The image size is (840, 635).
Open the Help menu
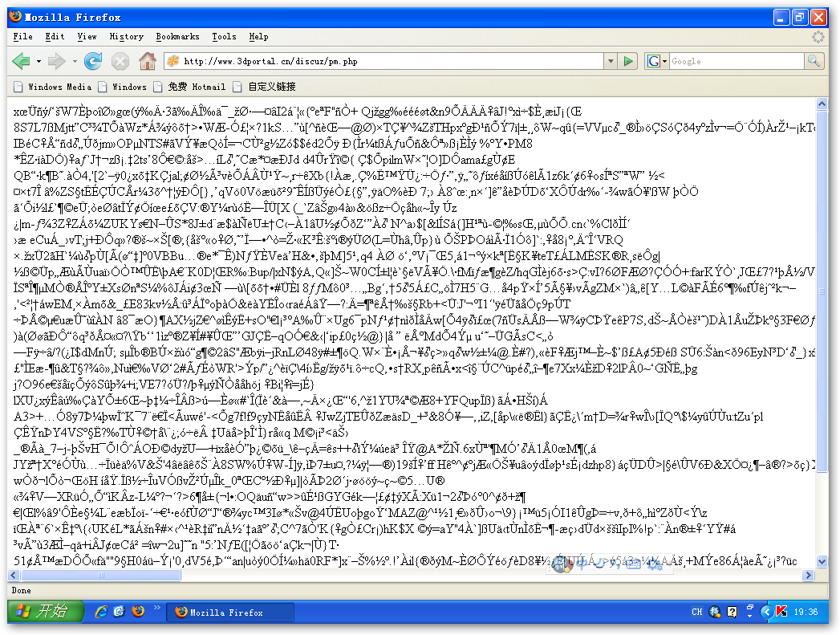[x=258, y=36]
